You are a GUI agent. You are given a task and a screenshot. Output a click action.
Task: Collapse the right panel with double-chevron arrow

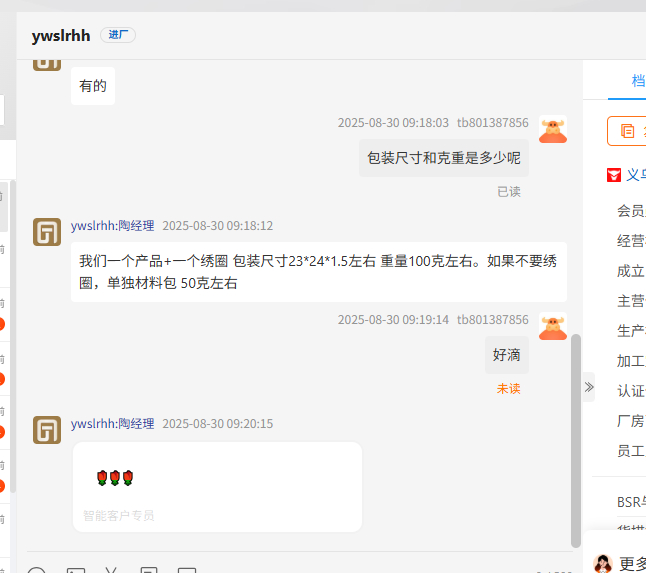[x=589, y=387]
